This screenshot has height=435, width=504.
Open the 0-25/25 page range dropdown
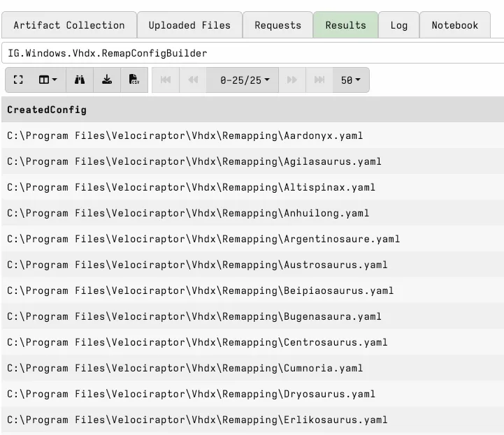click(x=243, y=80)
